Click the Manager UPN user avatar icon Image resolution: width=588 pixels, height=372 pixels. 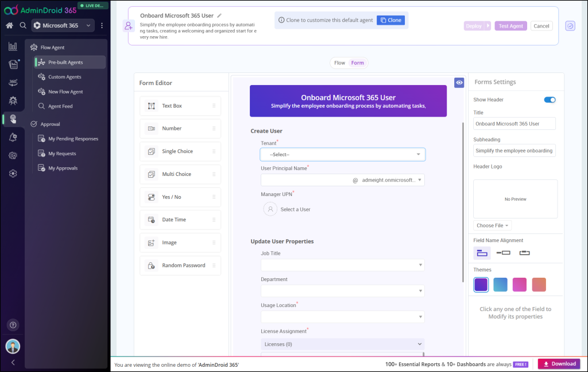pyautogui.click(x=270, y=209)
